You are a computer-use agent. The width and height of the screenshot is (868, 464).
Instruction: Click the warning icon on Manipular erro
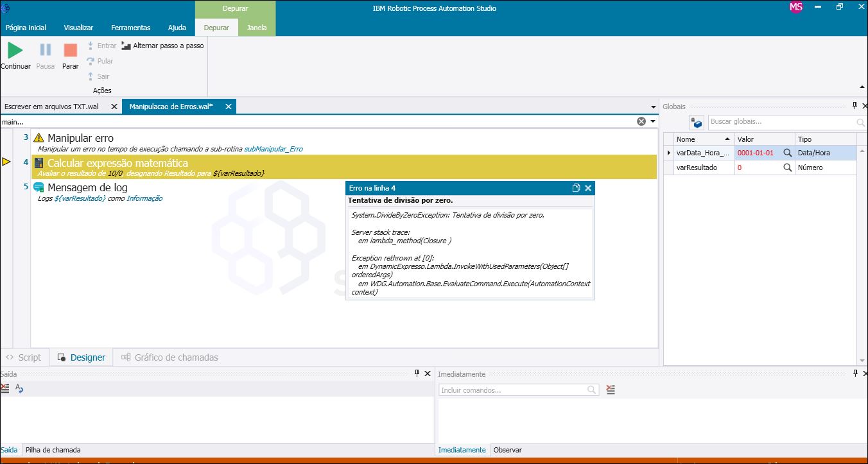[39, 138]
